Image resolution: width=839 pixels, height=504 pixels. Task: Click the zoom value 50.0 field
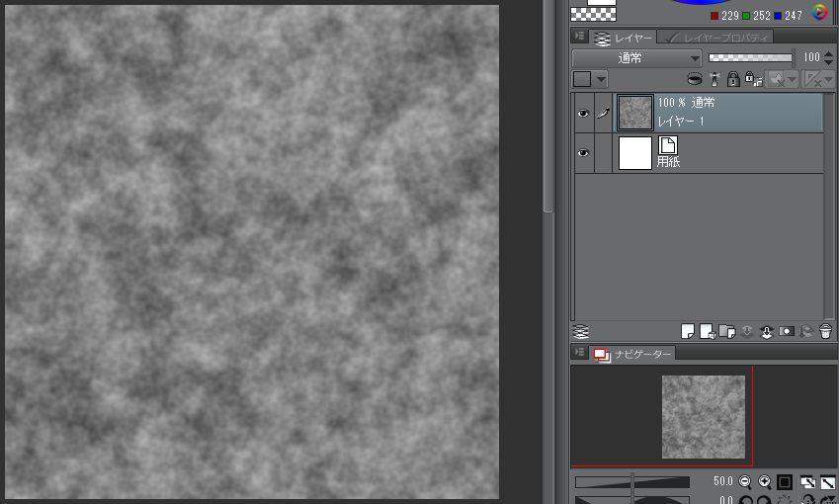pos(722,481)
